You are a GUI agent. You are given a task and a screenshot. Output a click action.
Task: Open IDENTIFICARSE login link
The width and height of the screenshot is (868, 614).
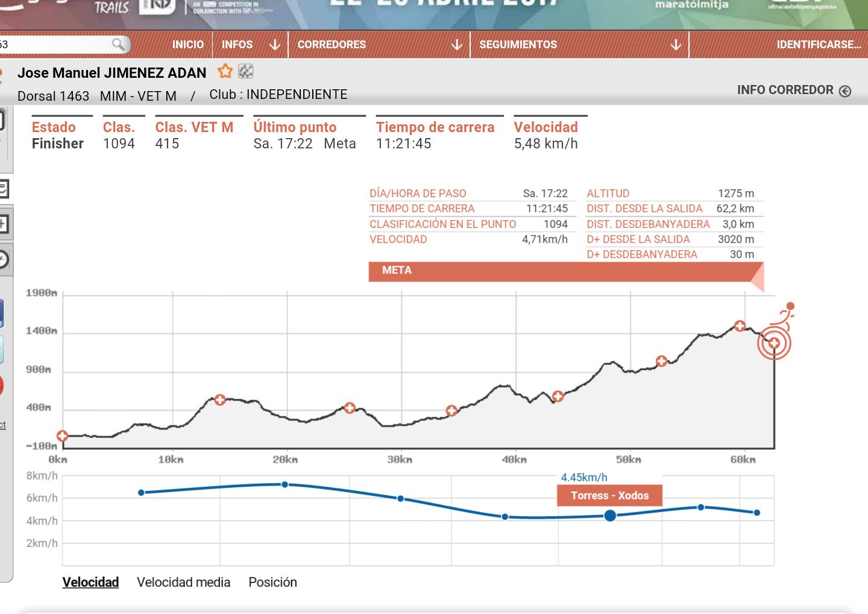pyautogui.click(x=819, y=45)
